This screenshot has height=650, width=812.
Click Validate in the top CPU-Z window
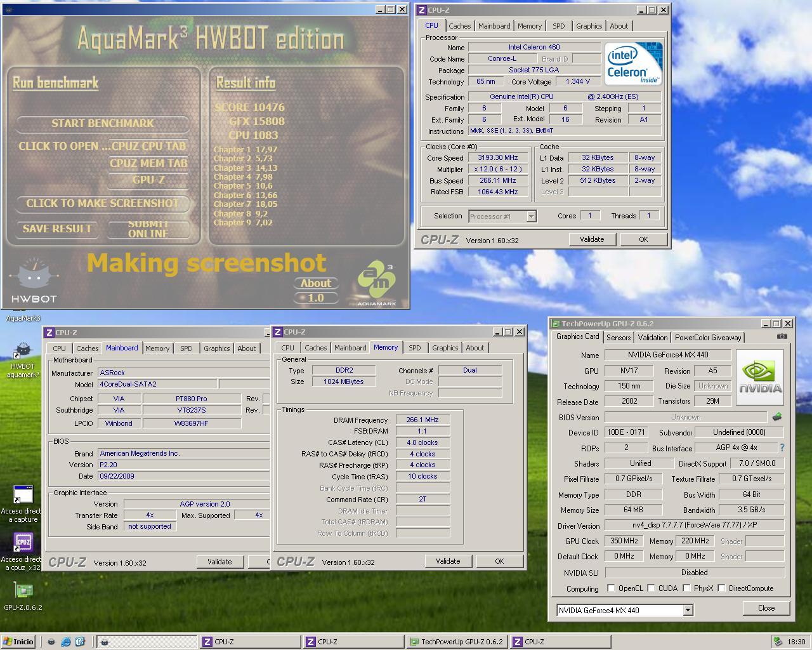(x=591, y=239)
